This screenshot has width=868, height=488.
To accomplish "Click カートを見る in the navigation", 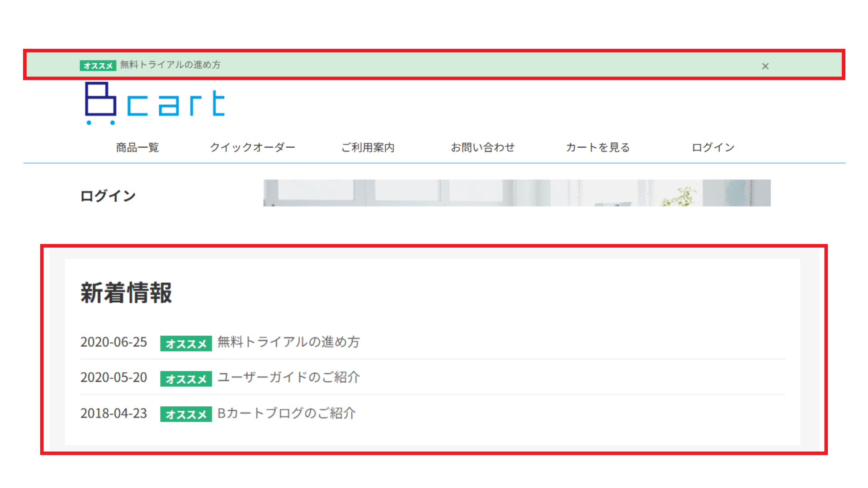I will click(598, 148).
